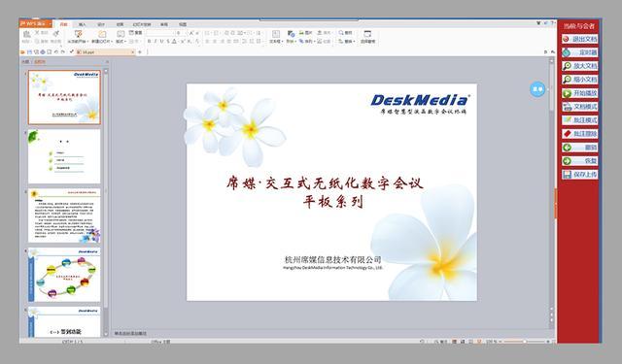Click 保存上传 save and upload button
Screen dimensions: 622x364
(579, 175)
